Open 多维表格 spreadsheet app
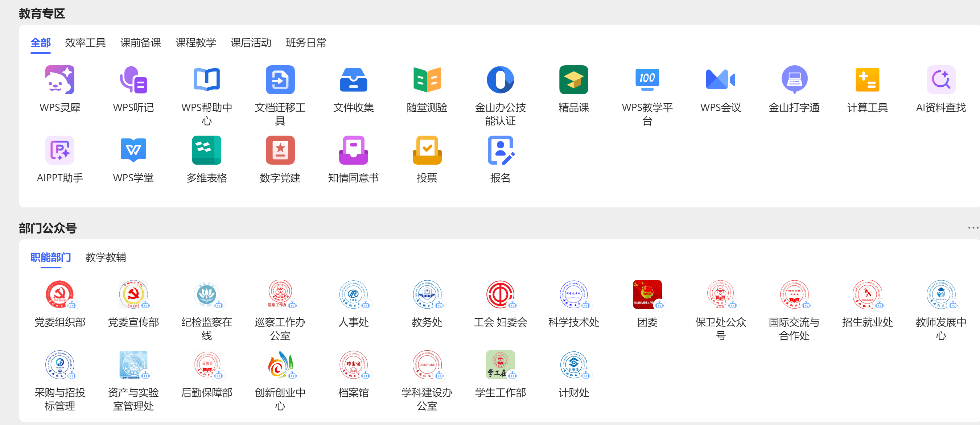980x425 pixels. coord(207,150)
